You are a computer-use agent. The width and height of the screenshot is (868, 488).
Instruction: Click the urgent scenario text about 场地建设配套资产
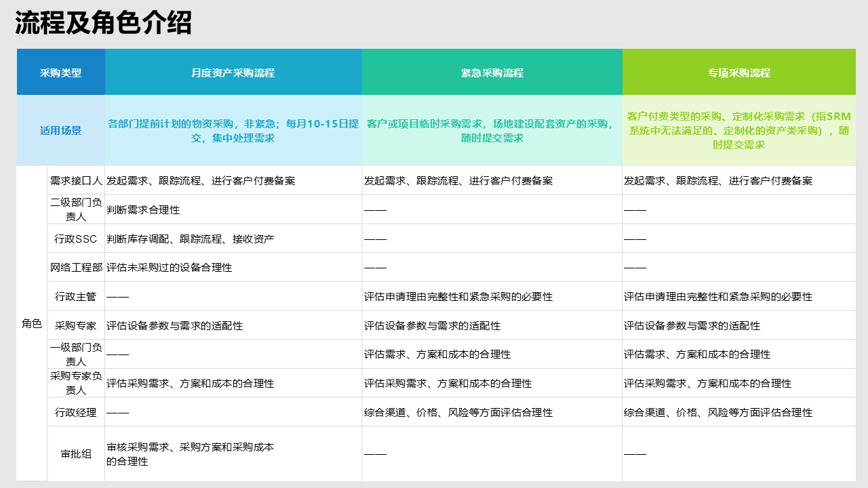pos(492,131)
